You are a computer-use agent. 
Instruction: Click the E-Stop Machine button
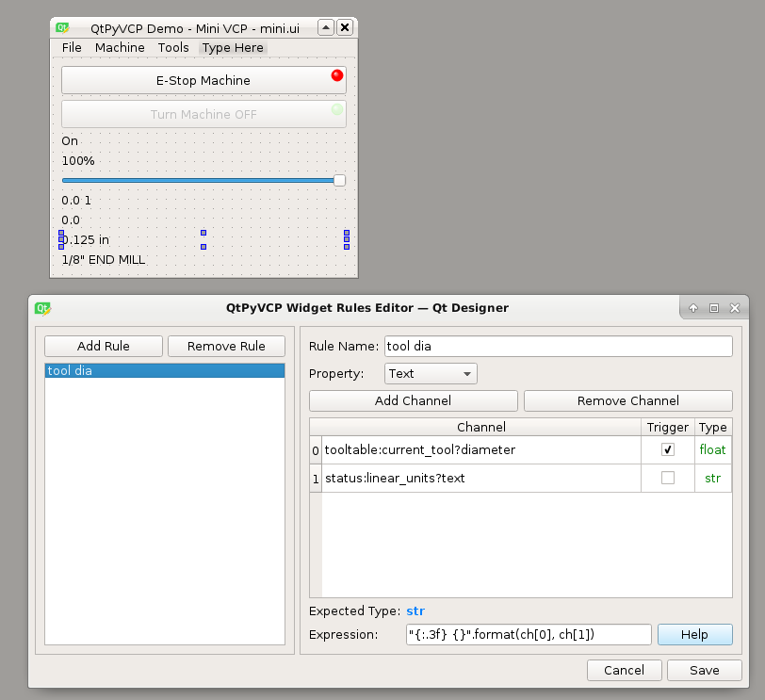click(203, 80)
